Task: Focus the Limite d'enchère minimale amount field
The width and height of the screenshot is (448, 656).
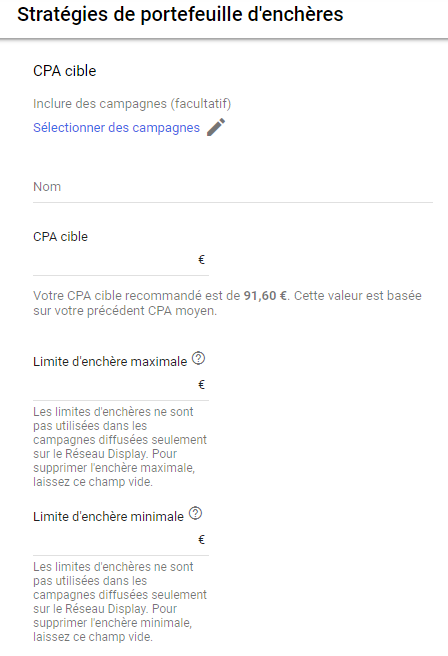Action: click(x=121, y=541)
